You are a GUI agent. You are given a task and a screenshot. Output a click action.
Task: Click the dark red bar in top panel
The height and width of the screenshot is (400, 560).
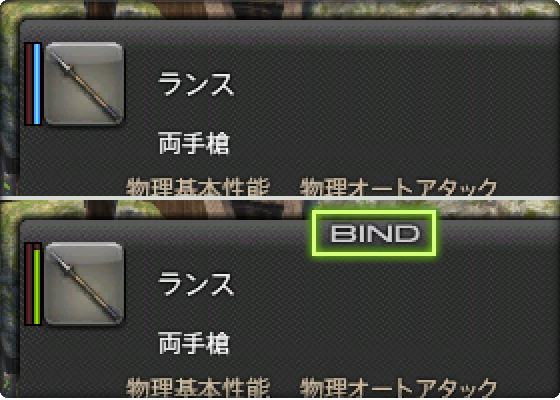29,84
